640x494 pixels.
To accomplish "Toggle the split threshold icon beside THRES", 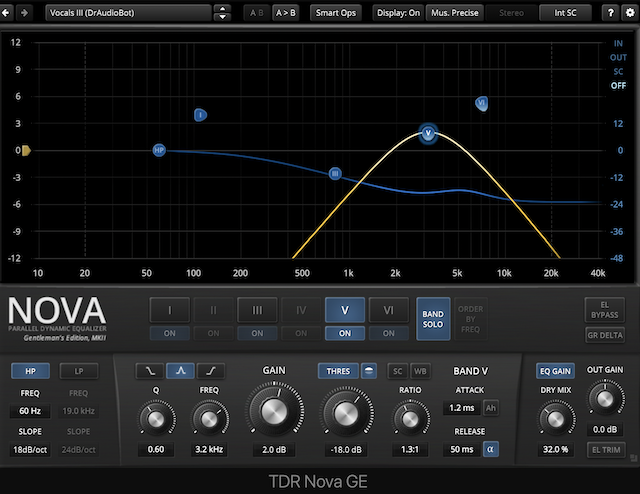I will [x=369, y=371].
